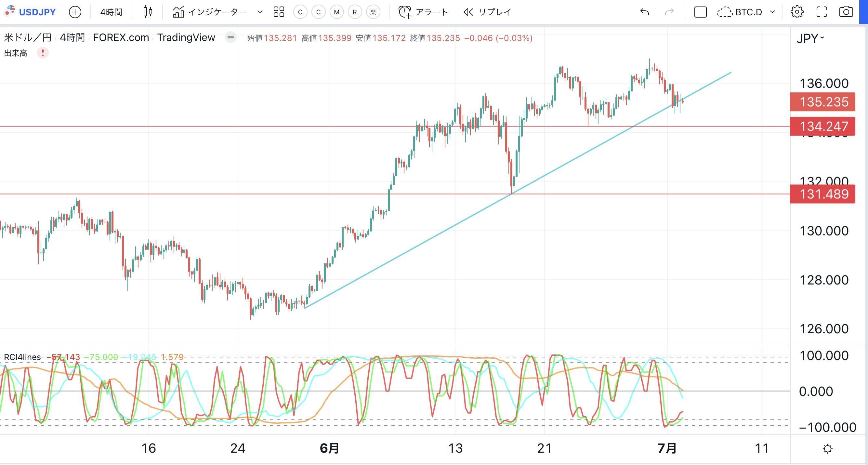Click the 136.000 price scale label

824,84
